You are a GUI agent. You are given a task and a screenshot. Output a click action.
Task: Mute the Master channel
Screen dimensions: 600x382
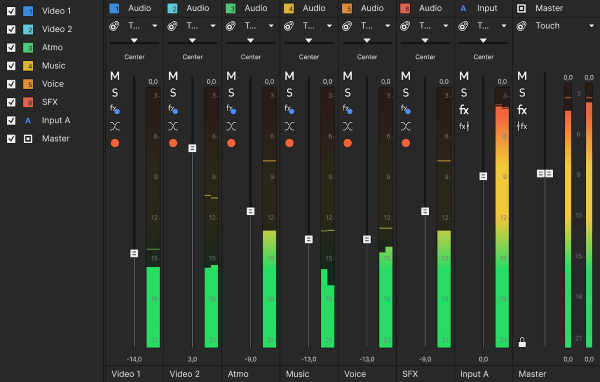coord(522,76)
